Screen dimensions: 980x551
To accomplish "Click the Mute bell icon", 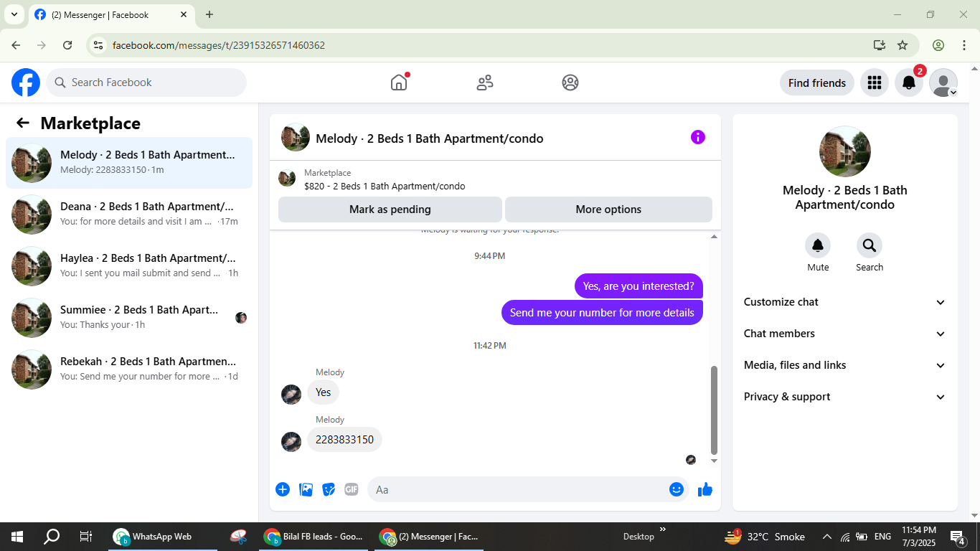I will (818, 246).
